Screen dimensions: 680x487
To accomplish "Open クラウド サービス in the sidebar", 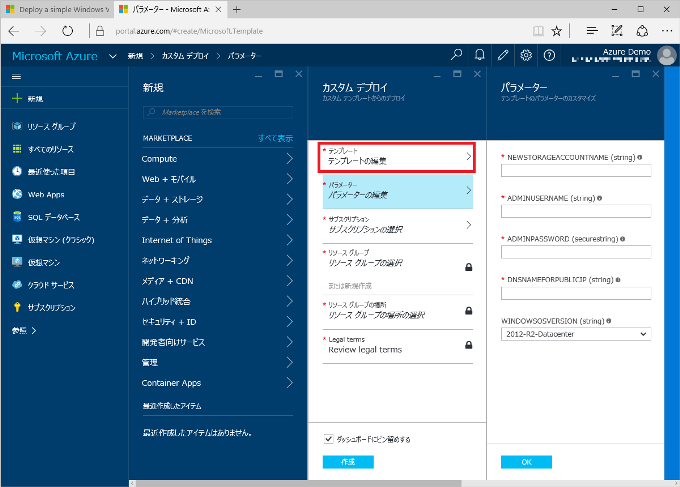I will click(43, 285).
